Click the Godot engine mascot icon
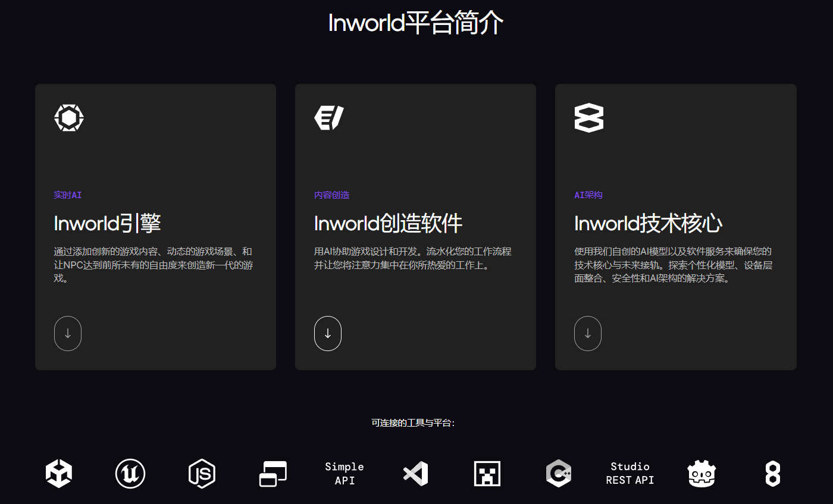 tap(701, 474)
